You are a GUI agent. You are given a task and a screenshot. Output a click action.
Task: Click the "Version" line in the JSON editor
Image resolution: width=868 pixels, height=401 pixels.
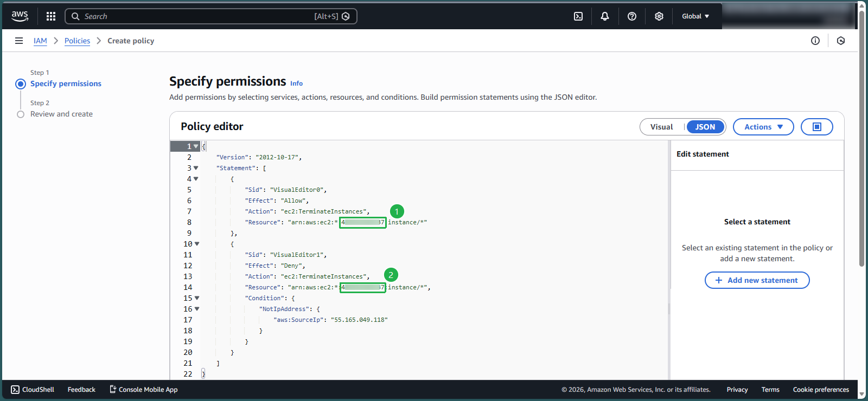(x=259, y=157)
